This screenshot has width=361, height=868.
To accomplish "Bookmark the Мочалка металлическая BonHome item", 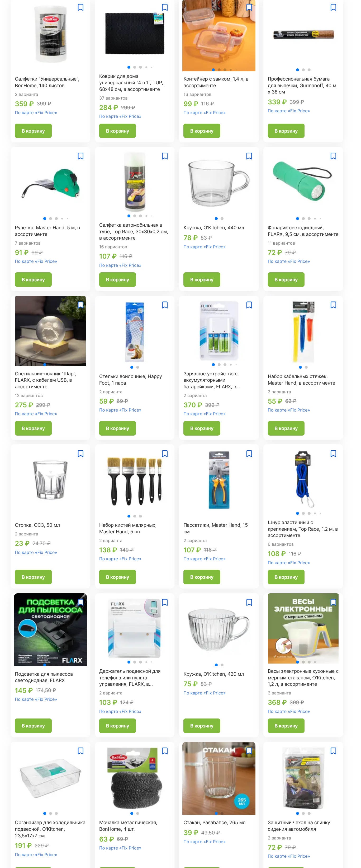I will click(x=165, y=751).
